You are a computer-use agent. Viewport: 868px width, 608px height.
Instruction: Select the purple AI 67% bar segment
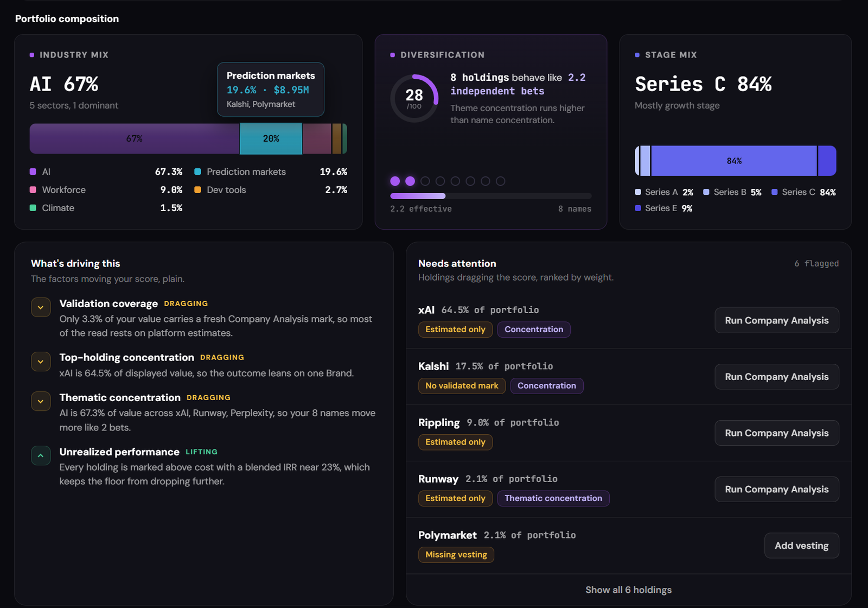click(x=135, y=138)
